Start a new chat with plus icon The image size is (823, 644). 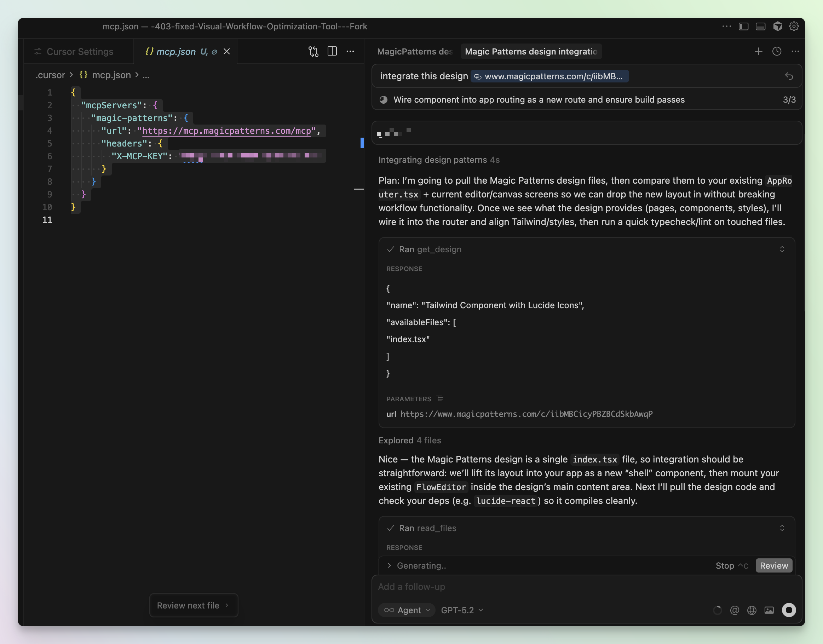click(759, 51)
